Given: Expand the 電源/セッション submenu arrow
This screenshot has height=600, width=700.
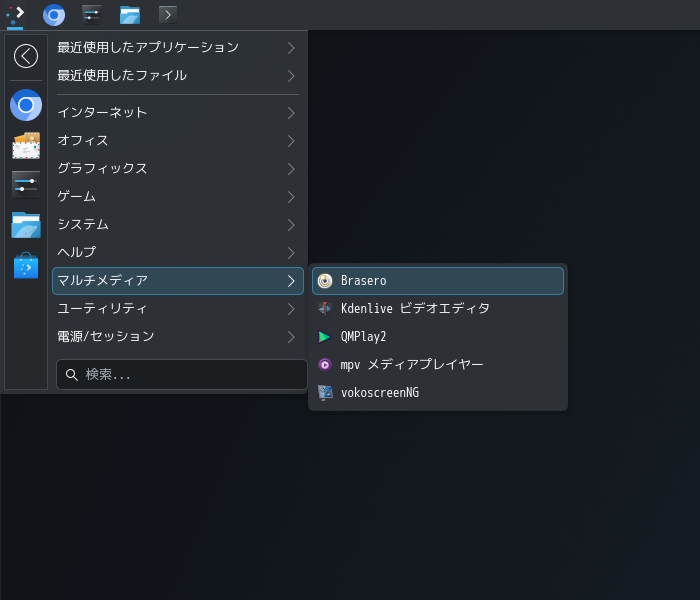Looking at the screenshot, I should [291, 337].
